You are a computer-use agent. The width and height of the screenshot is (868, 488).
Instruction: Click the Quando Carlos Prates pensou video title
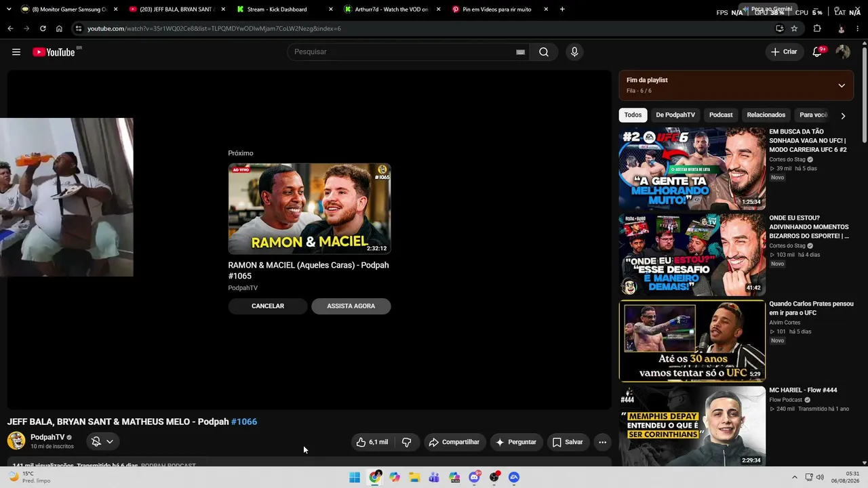tap(811, 308)
